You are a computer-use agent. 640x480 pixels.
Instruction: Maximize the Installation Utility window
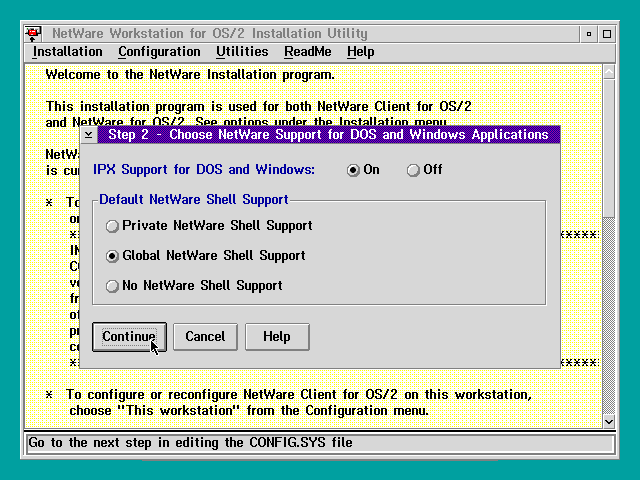click(607, 34)
